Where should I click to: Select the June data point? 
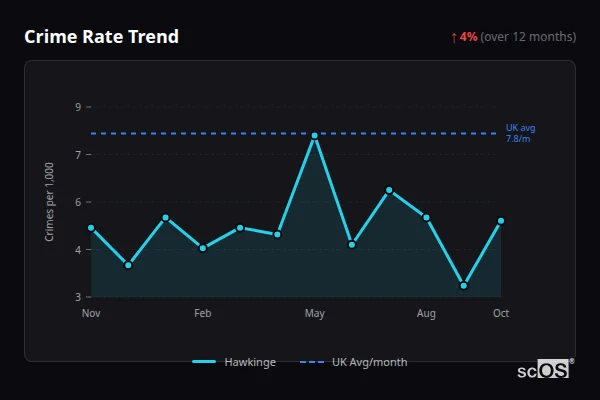(352, 245)
